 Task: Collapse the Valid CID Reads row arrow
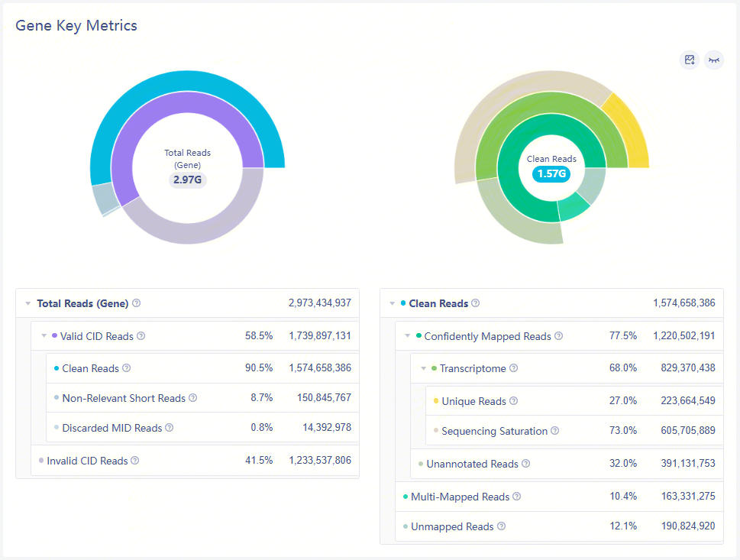pos(44,336)
